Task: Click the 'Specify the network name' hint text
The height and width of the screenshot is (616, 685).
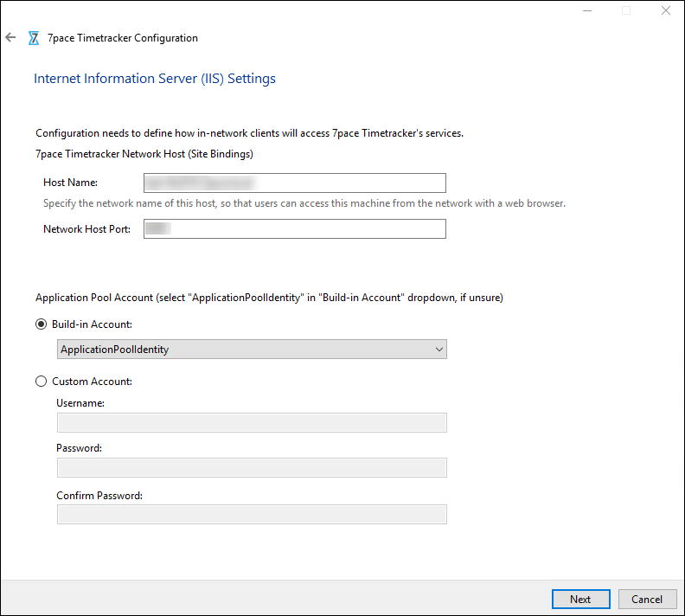Action: pos(304,203)
